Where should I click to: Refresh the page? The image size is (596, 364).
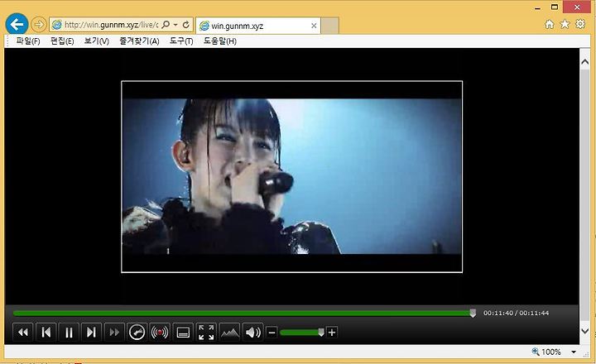point(186,25)
